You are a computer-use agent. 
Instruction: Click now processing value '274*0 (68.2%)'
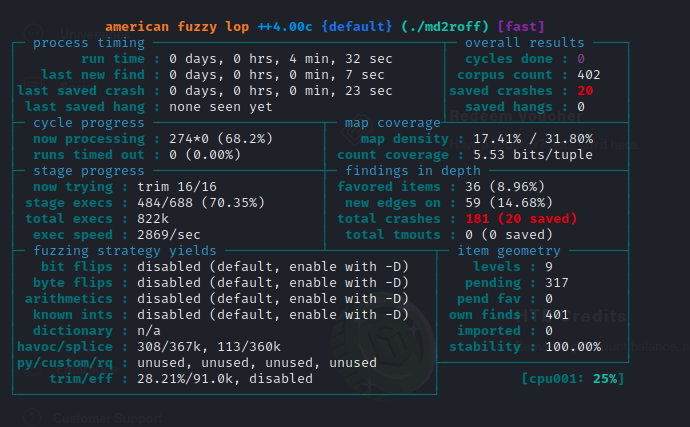click(x=221, y=139)
